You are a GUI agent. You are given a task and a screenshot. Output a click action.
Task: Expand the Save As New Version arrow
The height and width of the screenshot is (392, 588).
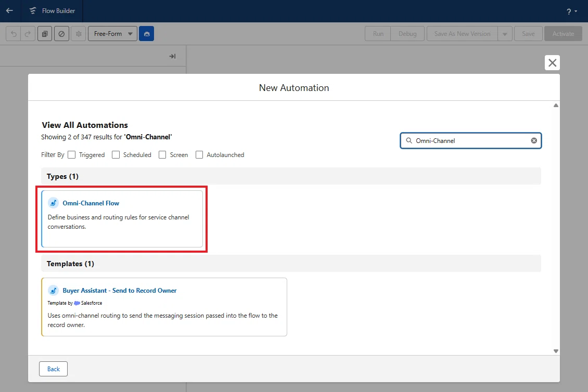505,34
